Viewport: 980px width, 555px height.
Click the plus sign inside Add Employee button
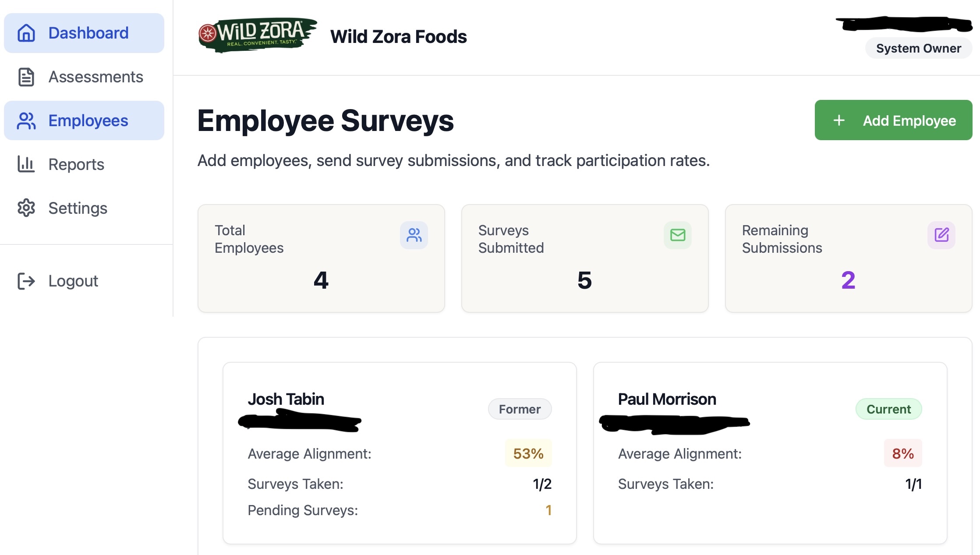(838, 120)
